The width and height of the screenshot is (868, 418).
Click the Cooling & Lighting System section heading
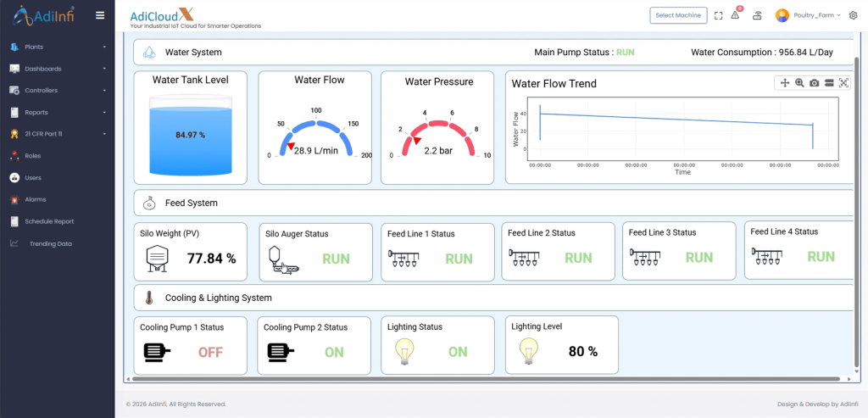219,298
